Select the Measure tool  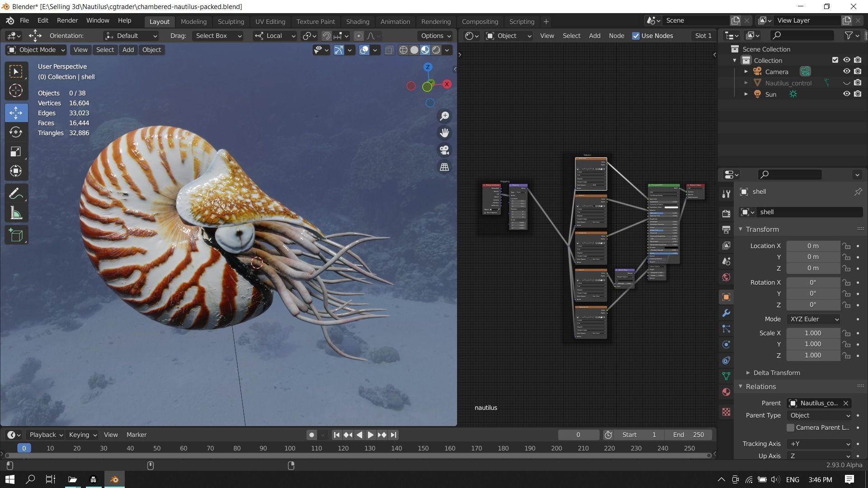pos(16,213)
